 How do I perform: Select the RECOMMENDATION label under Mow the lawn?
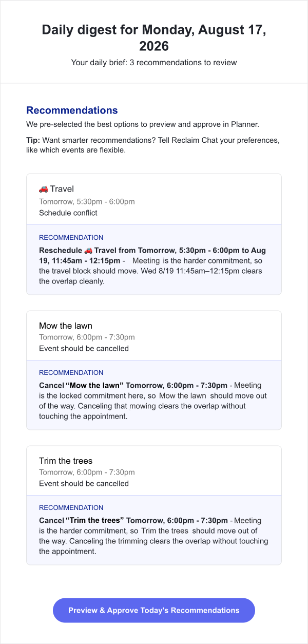71,373
